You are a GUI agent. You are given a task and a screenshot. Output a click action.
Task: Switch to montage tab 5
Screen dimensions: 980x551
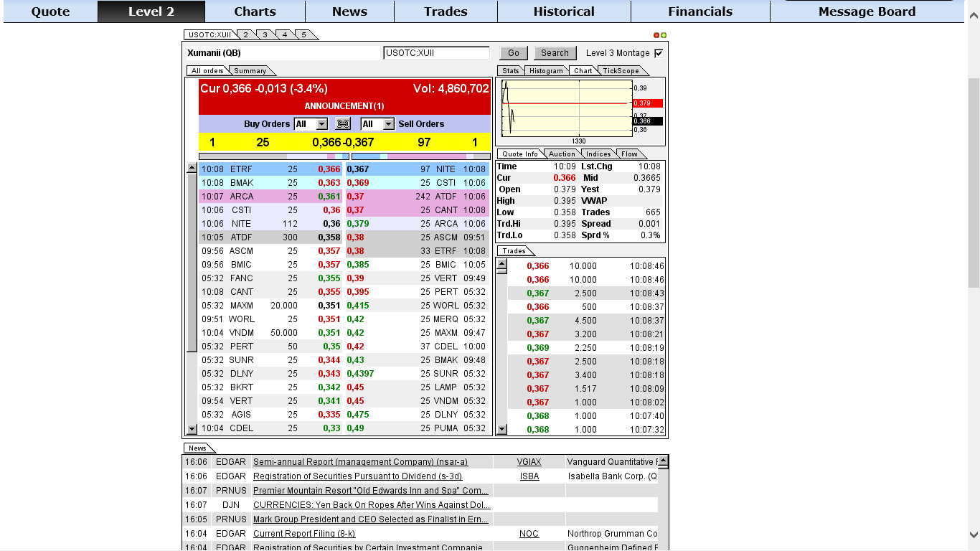(x=303, y=35)
